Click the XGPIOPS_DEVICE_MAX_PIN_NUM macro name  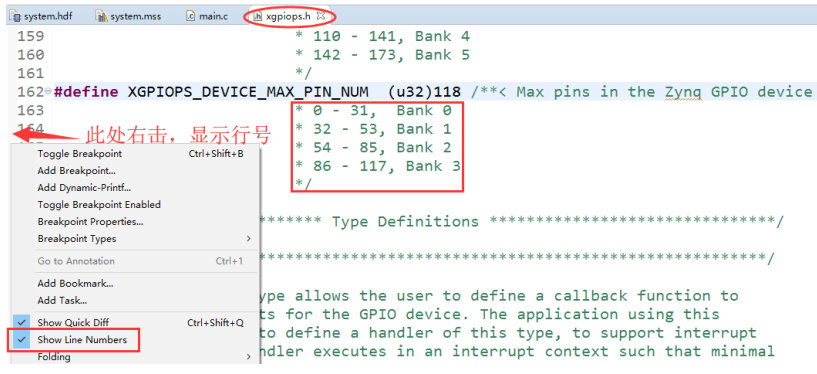[249, 92]
